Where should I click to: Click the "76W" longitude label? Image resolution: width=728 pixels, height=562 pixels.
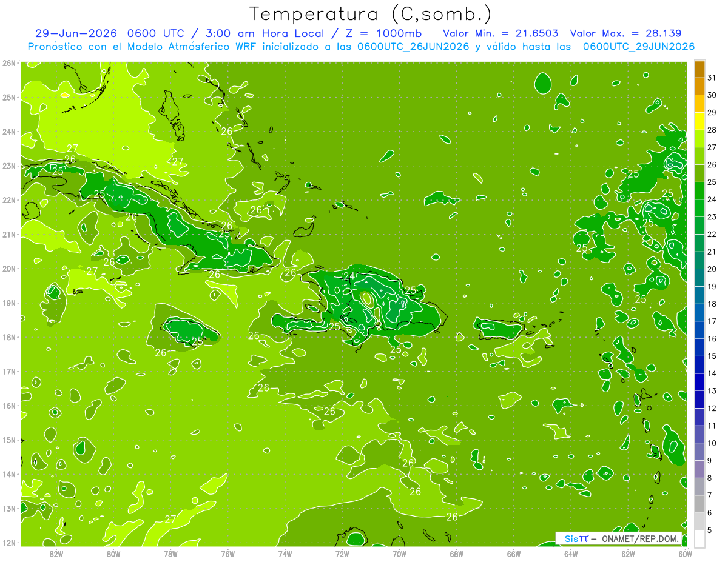tap(227, 554)
